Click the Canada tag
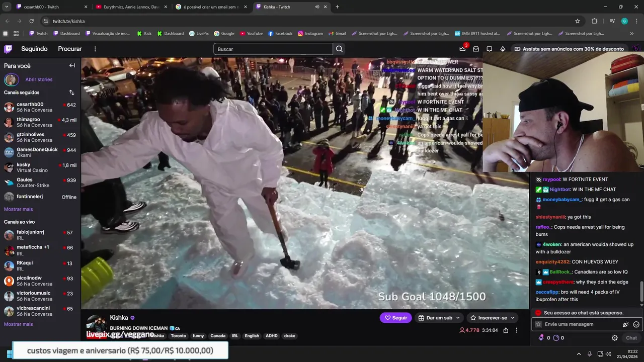The height and width of the screenshot is (362, 644). tap(218, 336)
